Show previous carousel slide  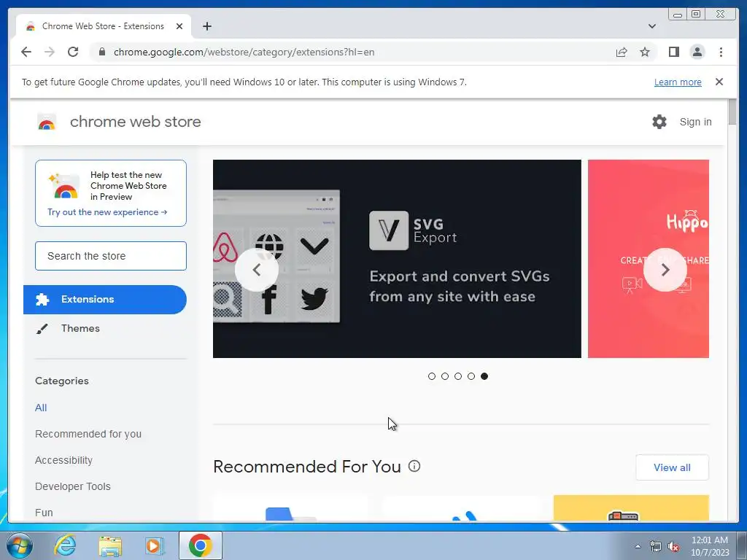tap(256, 270)
